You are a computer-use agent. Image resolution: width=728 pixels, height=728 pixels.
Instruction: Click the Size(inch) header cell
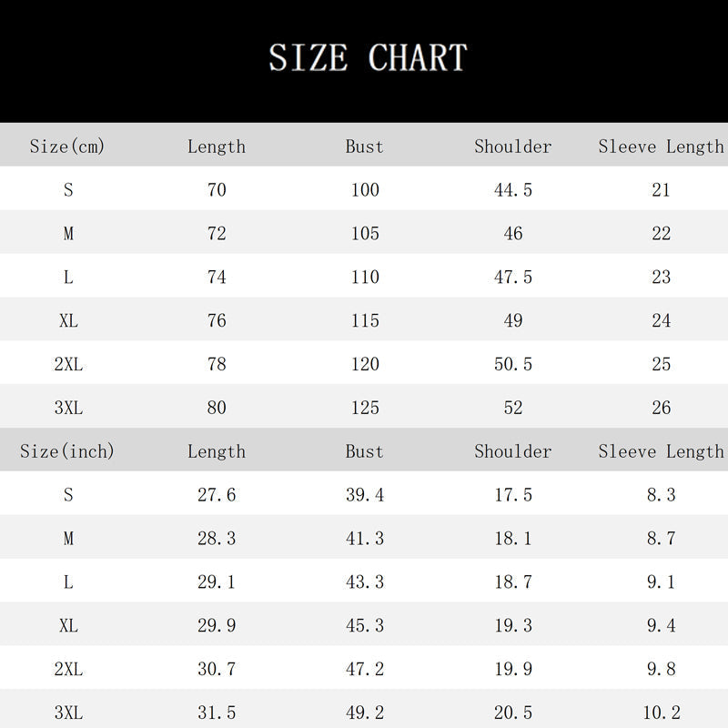pyautogui.click(x=67, y=451)
